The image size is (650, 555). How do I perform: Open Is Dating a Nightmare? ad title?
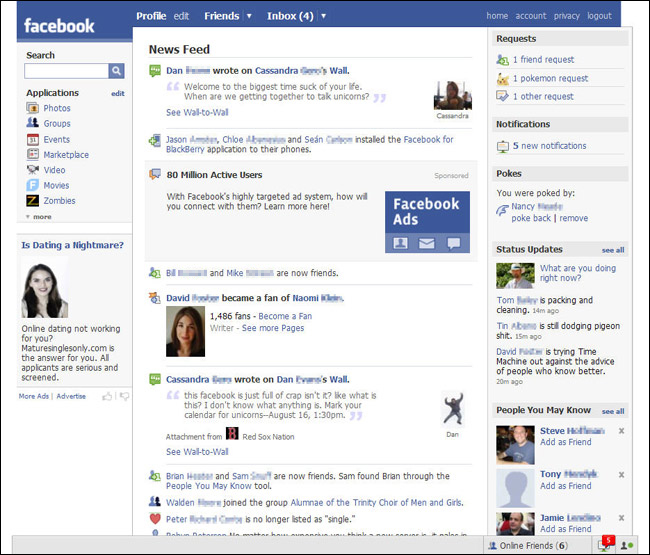(x=73, y=245)
